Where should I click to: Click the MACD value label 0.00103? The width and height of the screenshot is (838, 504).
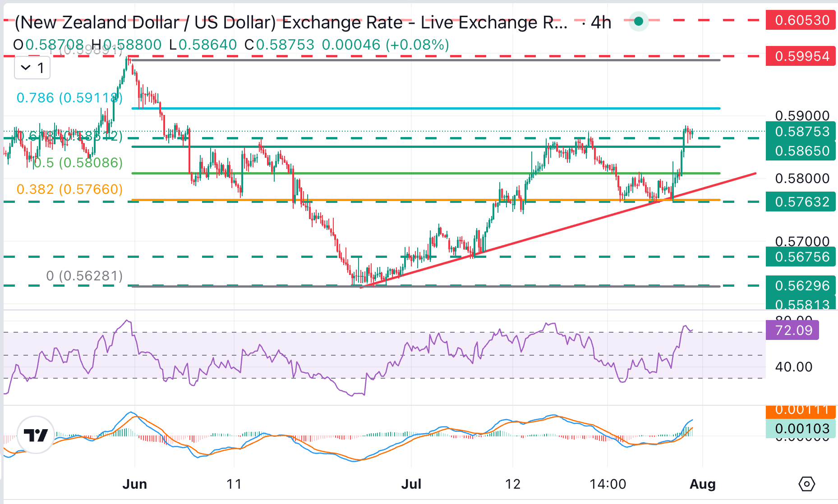tap(801, 428)
